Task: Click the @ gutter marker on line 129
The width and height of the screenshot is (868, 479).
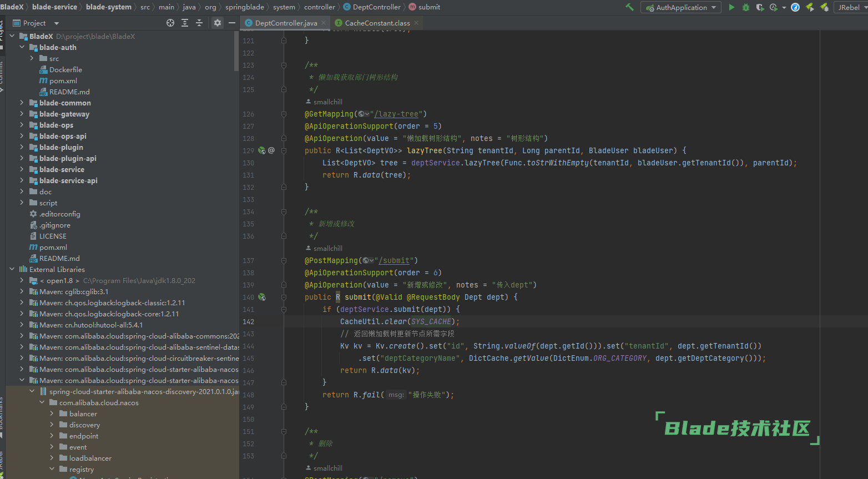Action: click(x=271, y=150)
